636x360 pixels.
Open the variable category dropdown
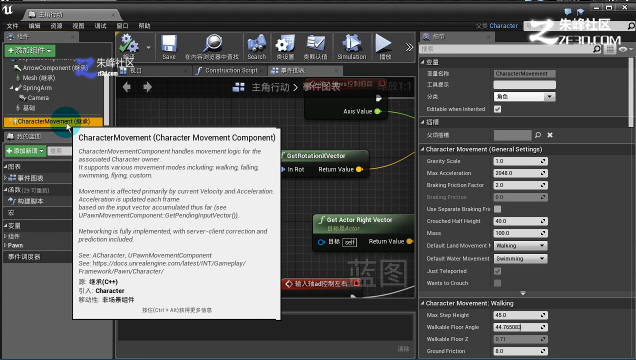524,96
